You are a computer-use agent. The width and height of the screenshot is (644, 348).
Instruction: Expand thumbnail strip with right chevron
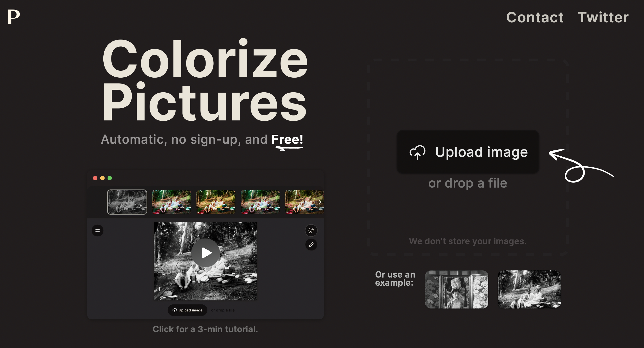(x=320, y=202)
